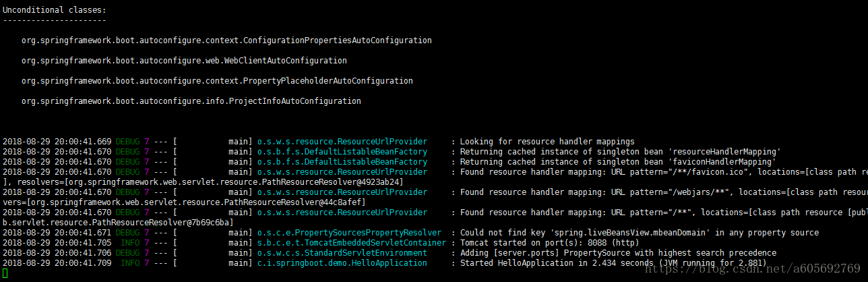Screen dimensions: 868x282
Task: Click the ConfigurationPropertiesAutoConfiguration class line
Action: point(226,40)
